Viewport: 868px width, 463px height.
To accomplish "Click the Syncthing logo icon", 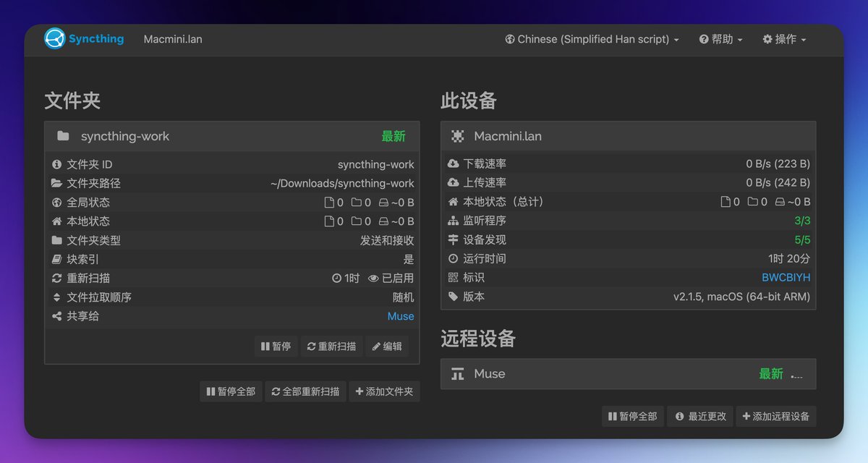I will (55, 39).
